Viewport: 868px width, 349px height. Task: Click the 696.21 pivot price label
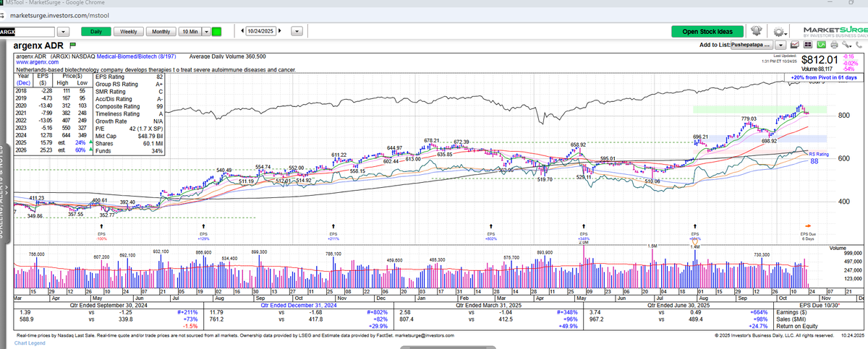point(700,136)
